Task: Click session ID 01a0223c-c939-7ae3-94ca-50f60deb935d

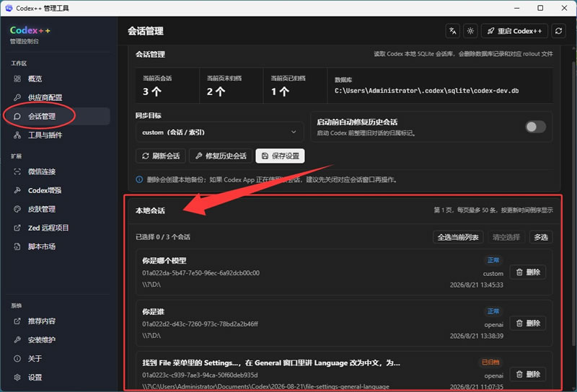Action: click(201, 375)
